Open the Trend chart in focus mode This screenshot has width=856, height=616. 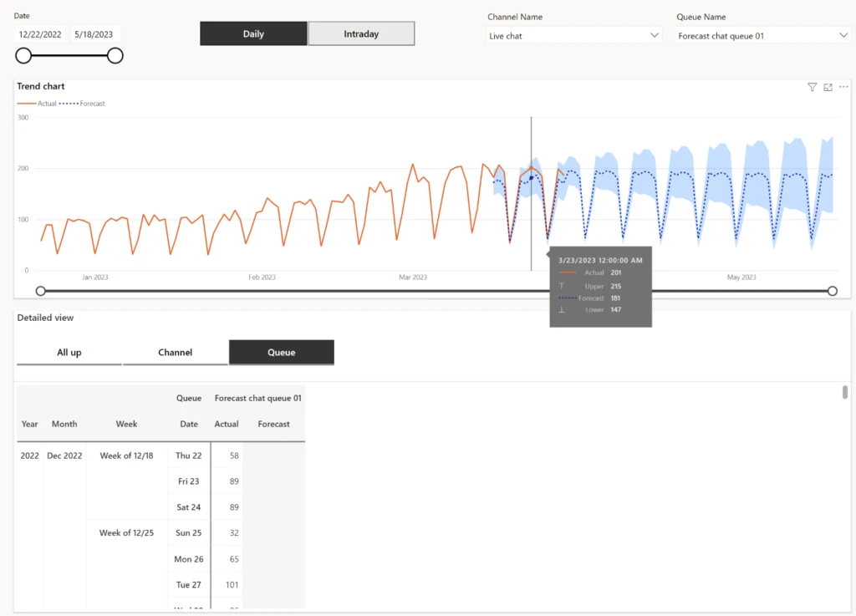click(828, 87)
